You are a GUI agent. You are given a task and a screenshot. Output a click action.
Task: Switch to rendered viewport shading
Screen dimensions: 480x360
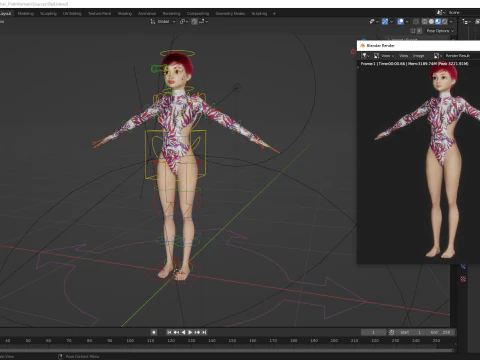445,21
